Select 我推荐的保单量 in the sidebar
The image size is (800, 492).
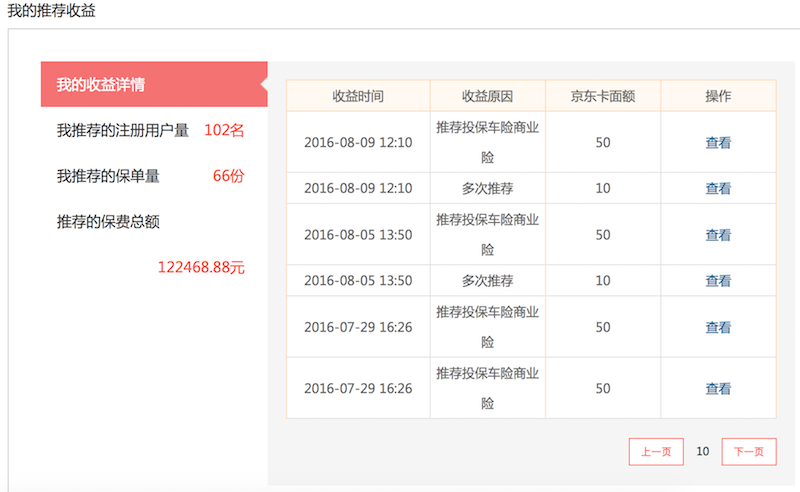point(108,176)
